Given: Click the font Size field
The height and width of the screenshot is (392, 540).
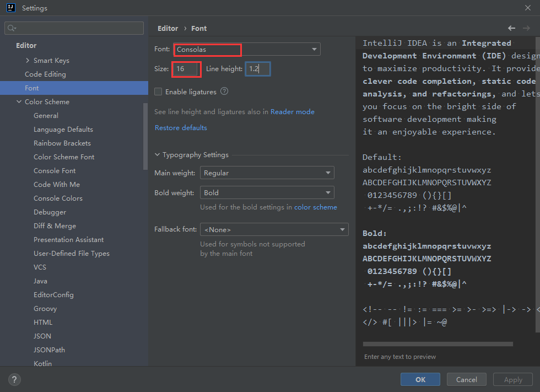Looking at the screenshot, I should point(186,68).
